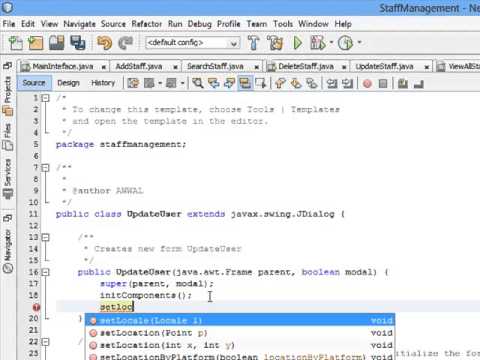Collapse the comment fold at line 13
This screenshot has height=360, width=480.
[x=46, y=237]
